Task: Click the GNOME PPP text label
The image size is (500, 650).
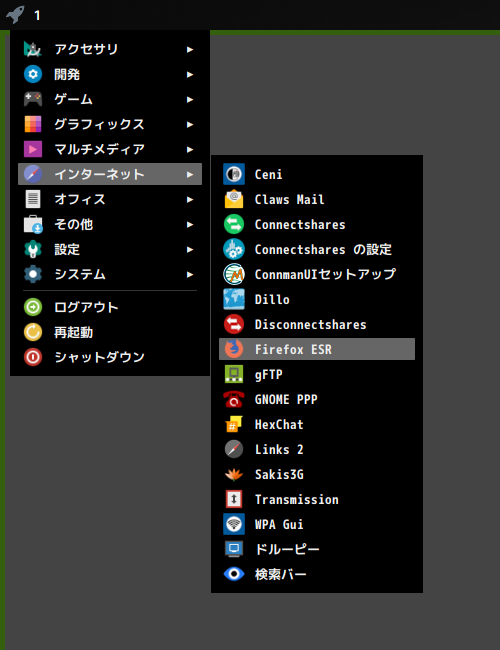Action: pos(286,399)
